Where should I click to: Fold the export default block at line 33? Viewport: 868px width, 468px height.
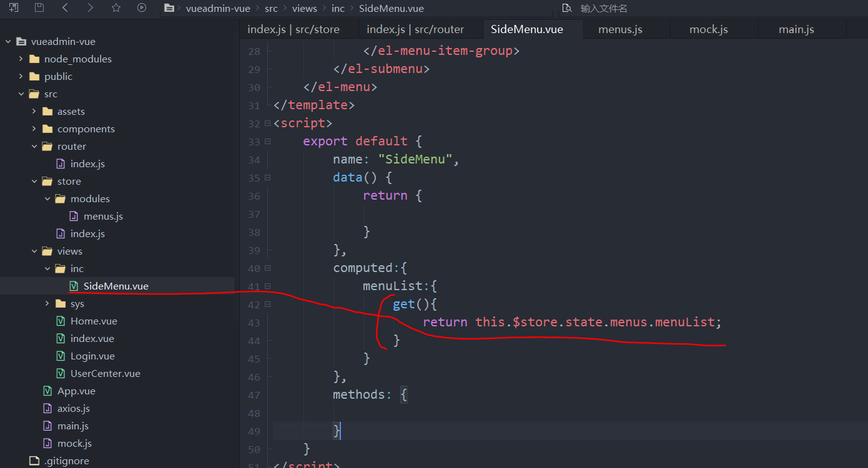pyautogui.click(x=267, y=141)
